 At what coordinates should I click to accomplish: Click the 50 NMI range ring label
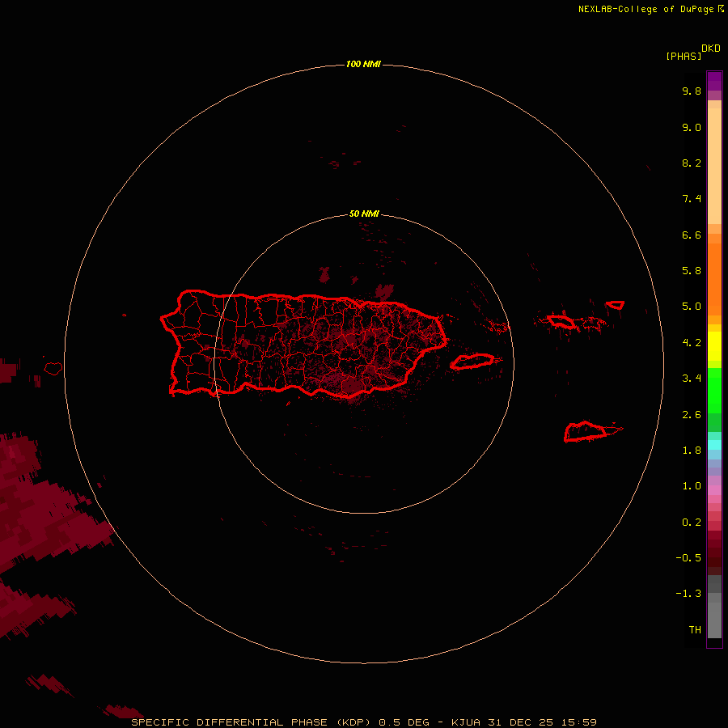[x=364, y=214]
